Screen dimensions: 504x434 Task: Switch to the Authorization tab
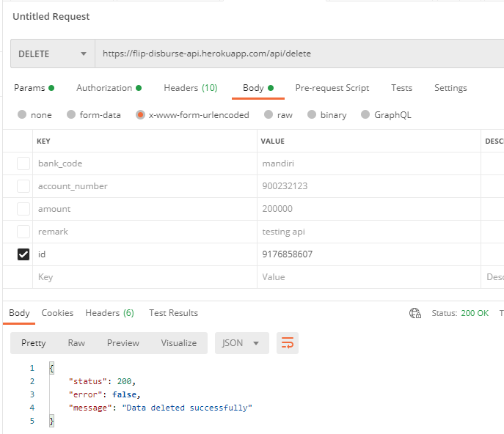109,88
